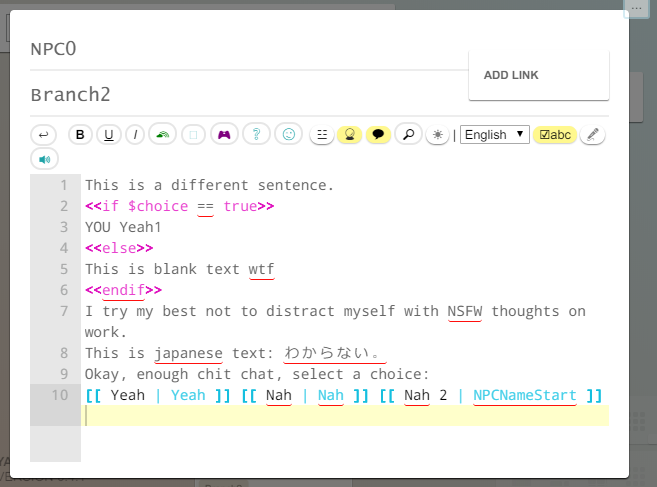This screenshot has width=657, height=487.
Task: Click the undo arrow toolbar button
Action: (43, 135)
